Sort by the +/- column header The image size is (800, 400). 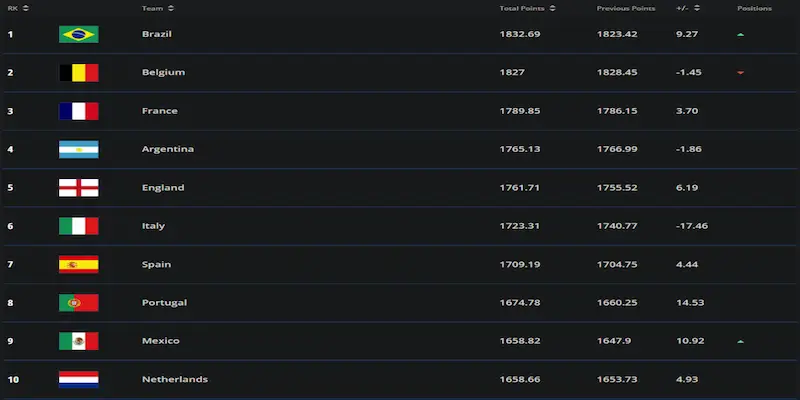(x=688, y=8)
